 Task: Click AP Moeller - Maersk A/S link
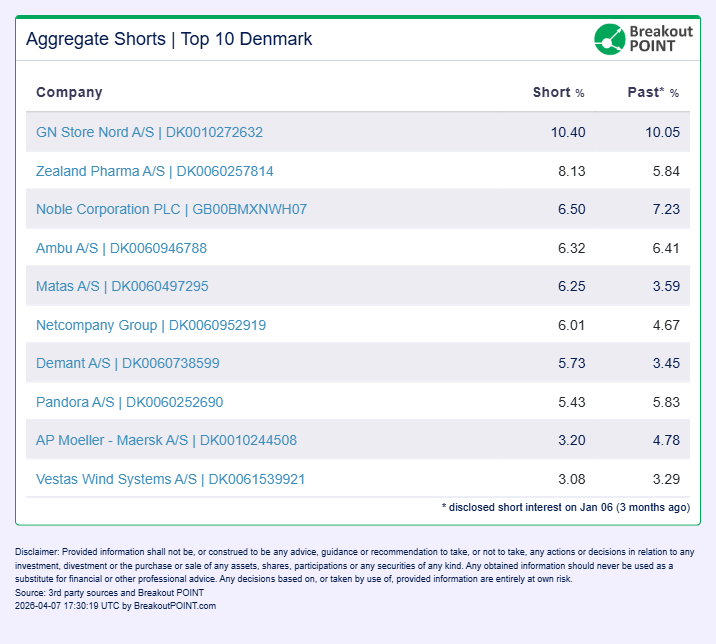[166, 440]
